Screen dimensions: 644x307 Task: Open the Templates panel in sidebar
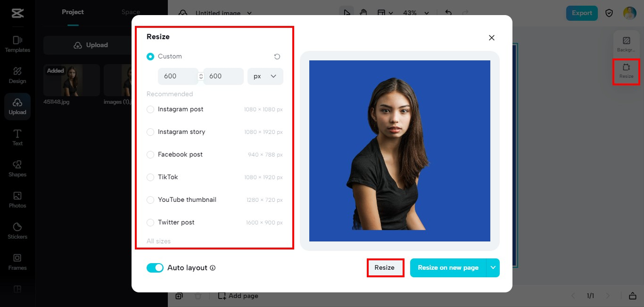pos(17,44)
